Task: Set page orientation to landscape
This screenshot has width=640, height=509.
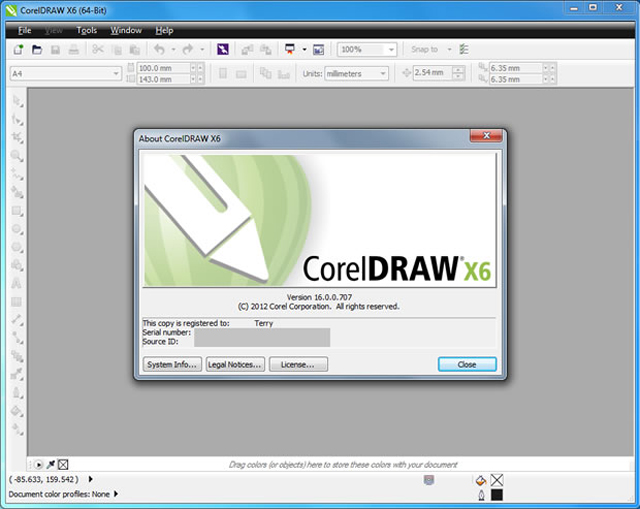Action: pos(241,74)
